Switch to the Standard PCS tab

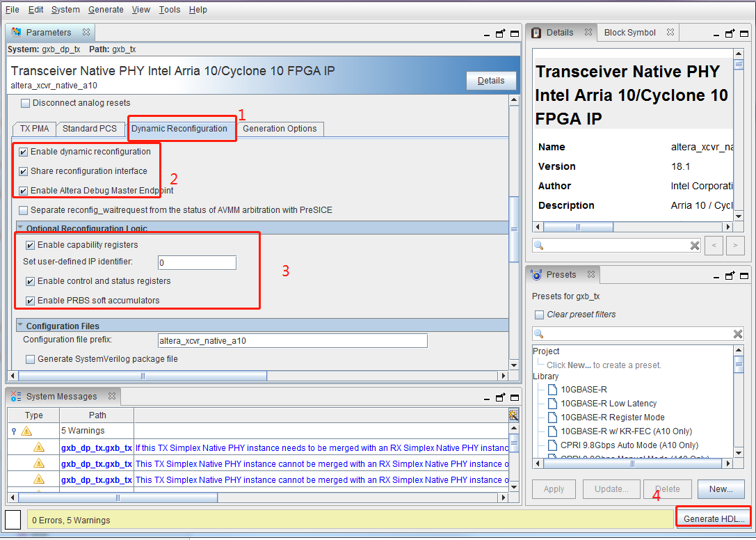[x=90, y=129]
